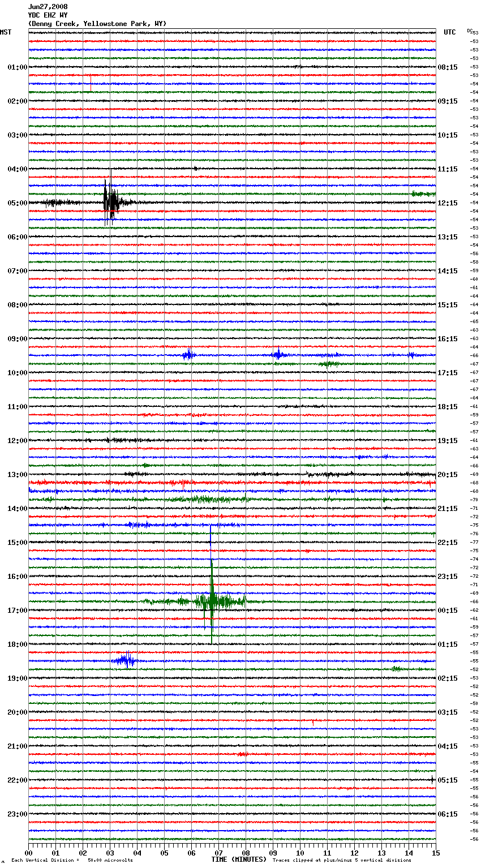Select the 19:00 MST time label
This screenshot has width=481, height=868.
click(x=18, y=678)
